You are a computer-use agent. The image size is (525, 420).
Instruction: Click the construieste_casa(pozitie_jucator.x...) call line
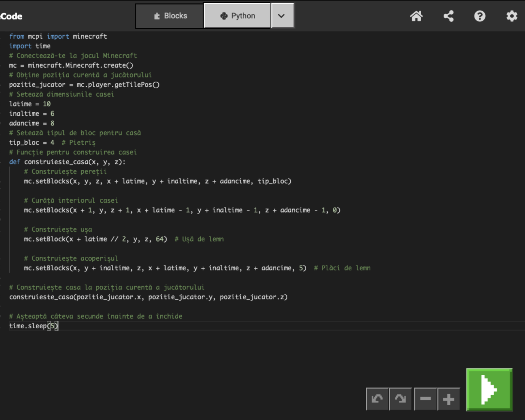point(149,297)
